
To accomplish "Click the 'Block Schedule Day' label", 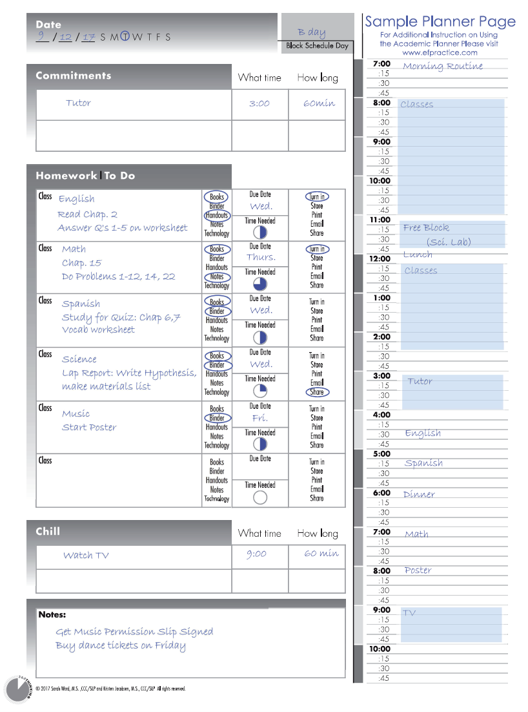I will tap(317, 45).
